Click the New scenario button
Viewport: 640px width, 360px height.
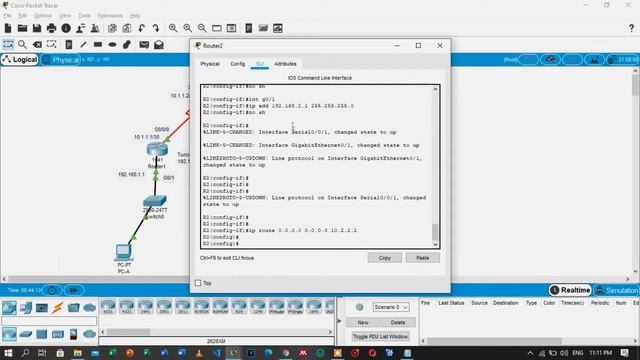(x=363, y=322)
